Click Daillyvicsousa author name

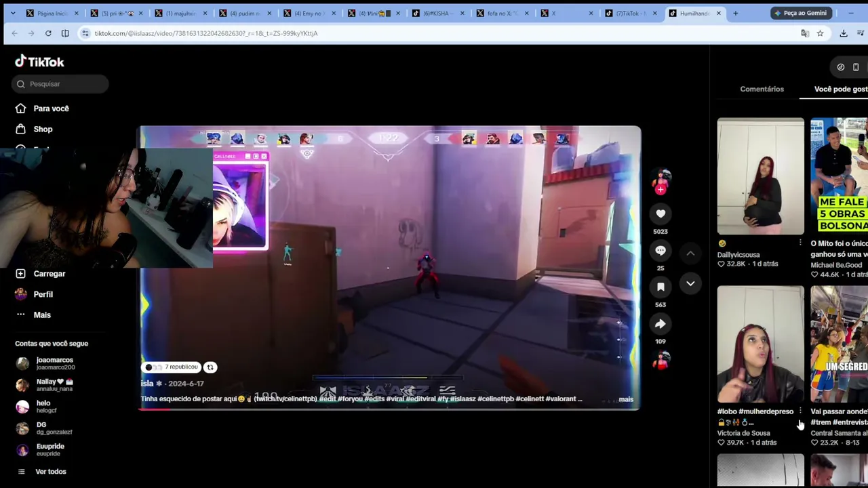[x=738, y=255]
